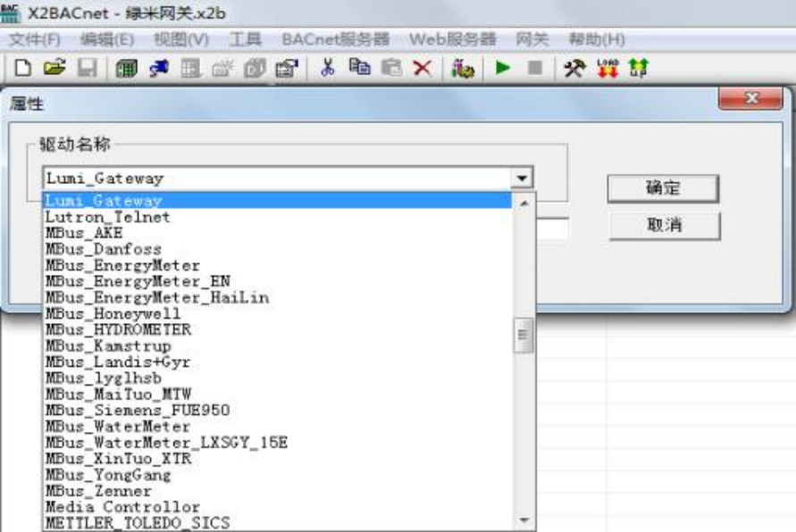Screen dimensions: 796x532
Task: Click the New file toolbar icon
Action: (22, 68)
